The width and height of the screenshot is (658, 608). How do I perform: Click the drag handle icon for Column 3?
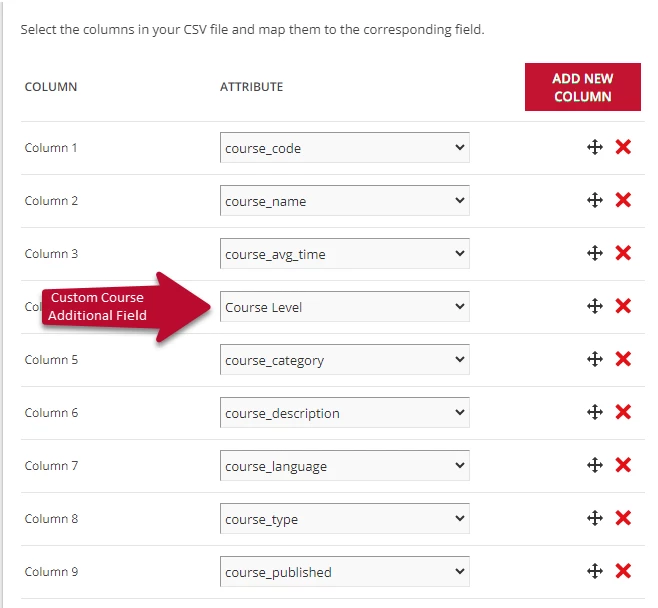(x=594, y=253)
